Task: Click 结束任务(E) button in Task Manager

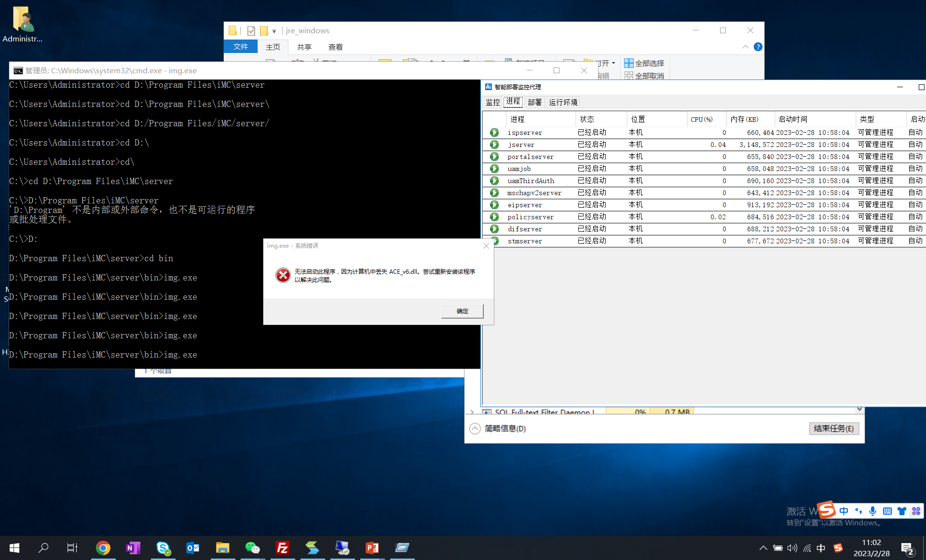Action: coord(833,428)
